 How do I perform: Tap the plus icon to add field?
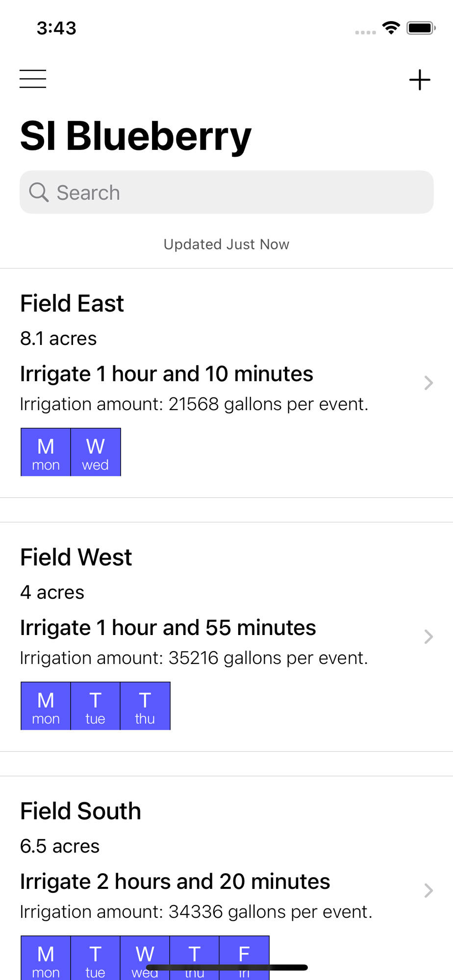[420, 80]
